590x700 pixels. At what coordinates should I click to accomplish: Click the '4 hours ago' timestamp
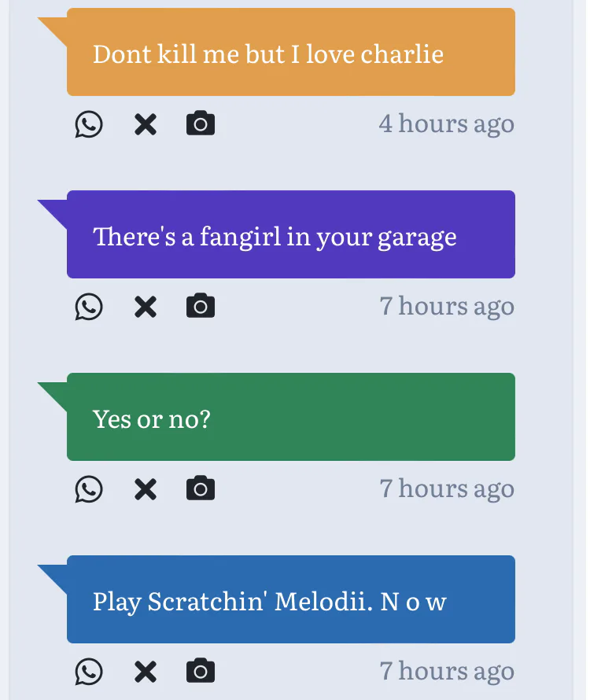tap(446, 124)
